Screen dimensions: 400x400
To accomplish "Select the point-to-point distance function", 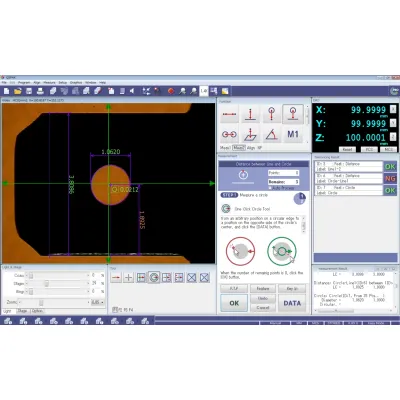I will (229, 114).
